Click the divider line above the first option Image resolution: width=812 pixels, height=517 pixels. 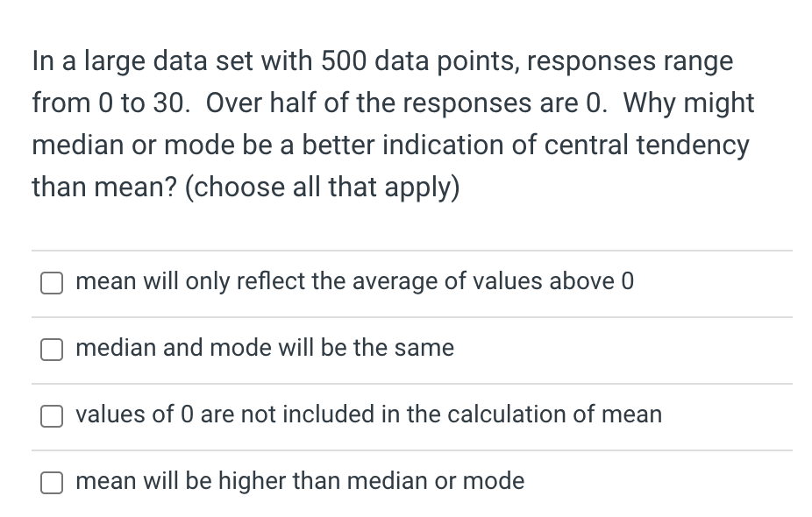tap(412, 250)
